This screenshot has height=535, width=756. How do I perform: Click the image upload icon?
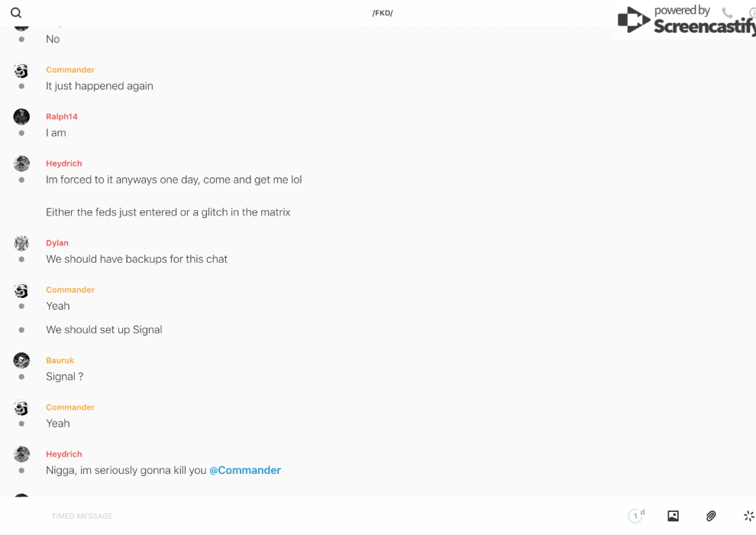pyautogui.click(x=673, y=516)
